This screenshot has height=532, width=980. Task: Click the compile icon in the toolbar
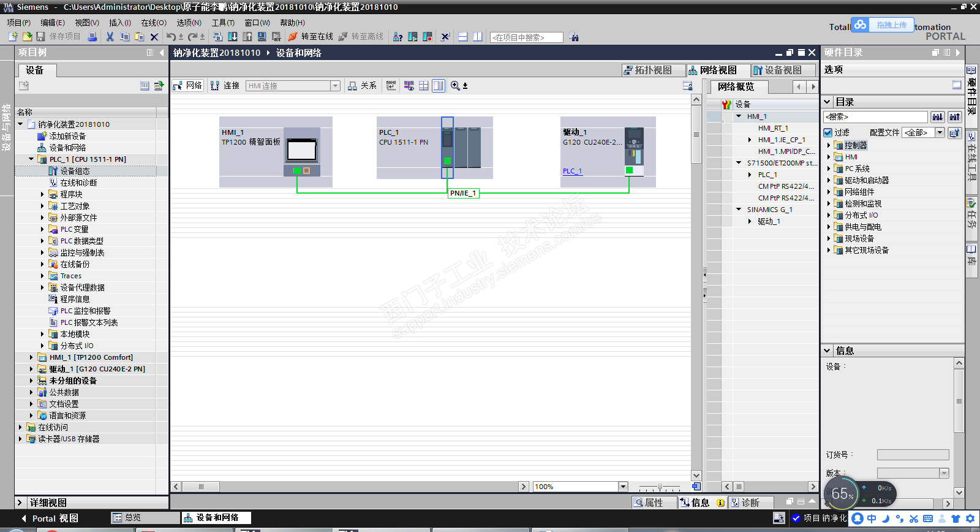(217, 37)
